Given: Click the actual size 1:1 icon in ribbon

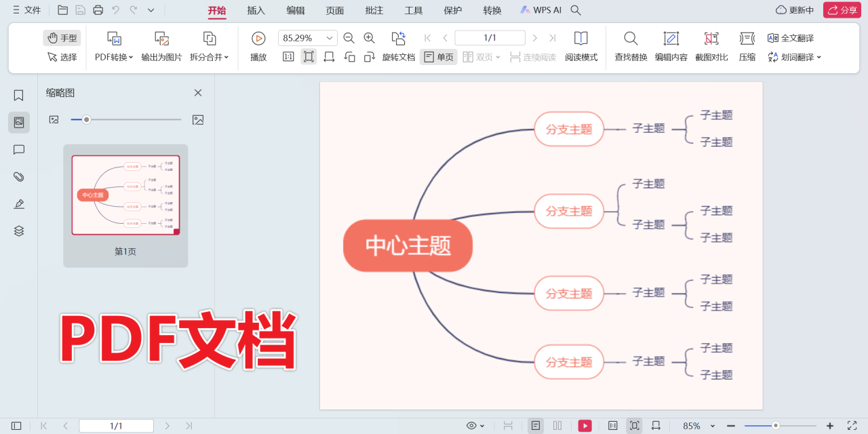Looking at the screenshot, I should (288, 57).
